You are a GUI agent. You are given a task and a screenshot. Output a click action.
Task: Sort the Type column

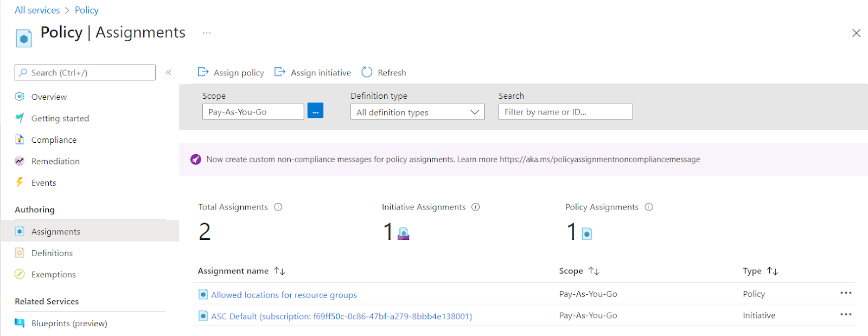click(x=773, y=271)
